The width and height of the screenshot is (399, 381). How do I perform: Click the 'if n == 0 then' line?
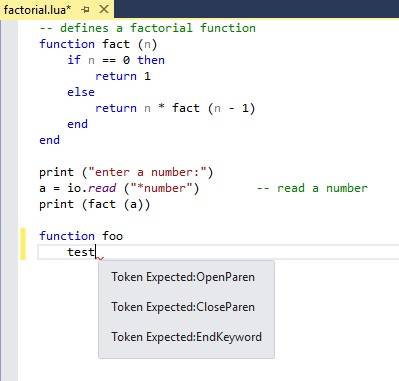(x=116, y=60)
